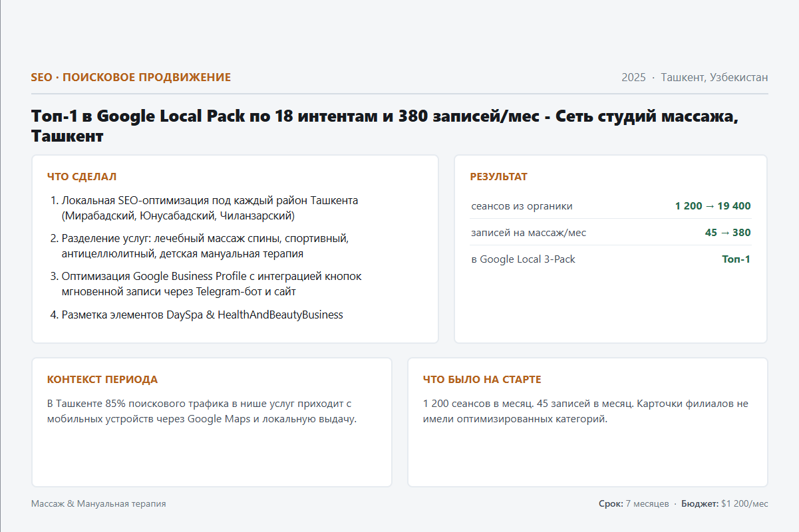Click the "сеансов из органики" row label
This screenshot has height=532, width=799.
522,206
